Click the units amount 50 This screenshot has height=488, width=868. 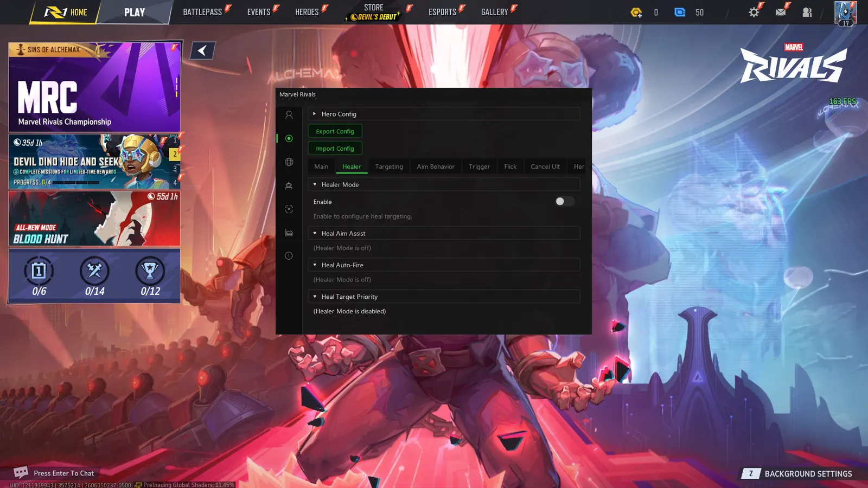click(x=699, y=12)
